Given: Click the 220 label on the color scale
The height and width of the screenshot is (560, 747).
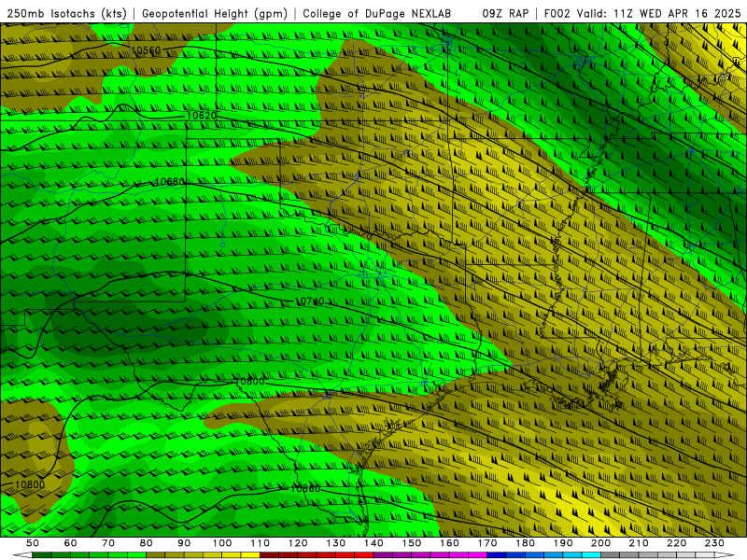Looking at the screenshot, I should coord(676,543).
